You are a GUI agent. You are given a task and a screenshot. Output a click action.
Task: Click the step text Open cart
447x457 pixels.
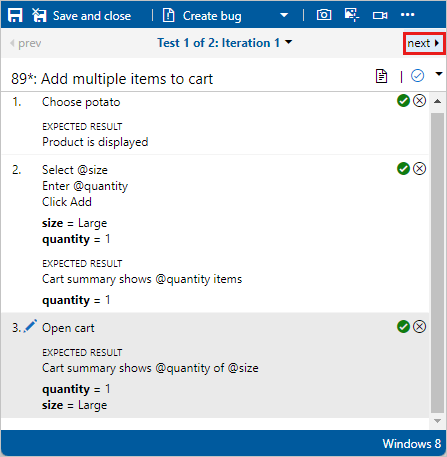tap(68, 328)
